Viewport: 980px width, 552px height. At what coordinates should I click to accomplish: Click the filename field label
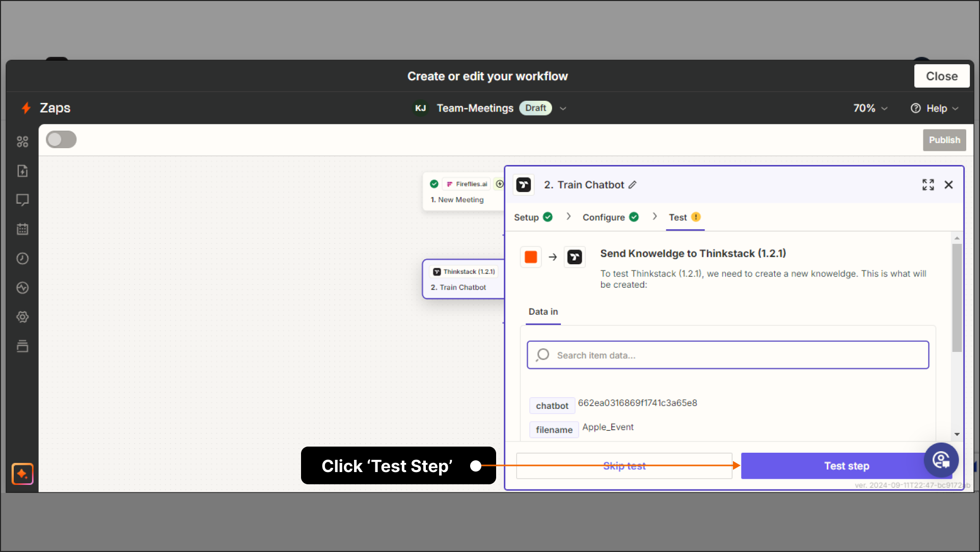[554, 430]
